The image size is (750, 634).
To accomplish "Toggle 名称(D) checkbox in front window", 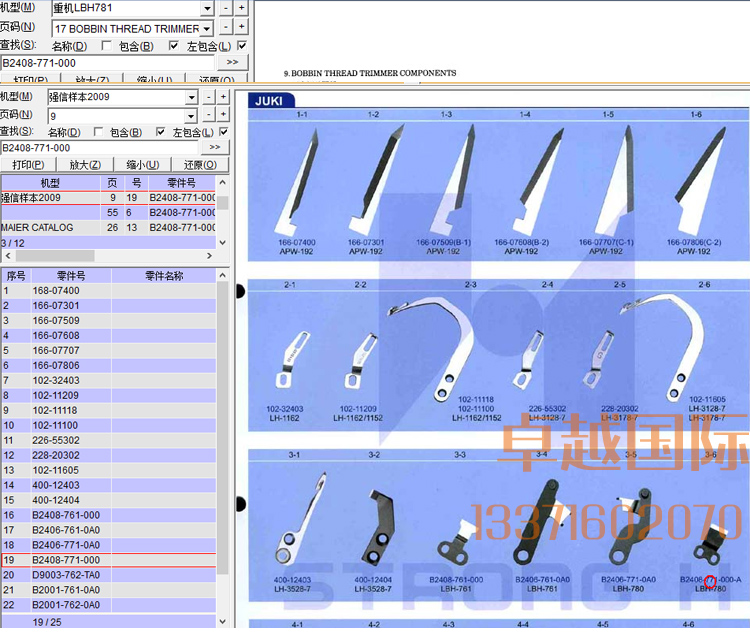I will pyautogui.click(x=99, y=132).
